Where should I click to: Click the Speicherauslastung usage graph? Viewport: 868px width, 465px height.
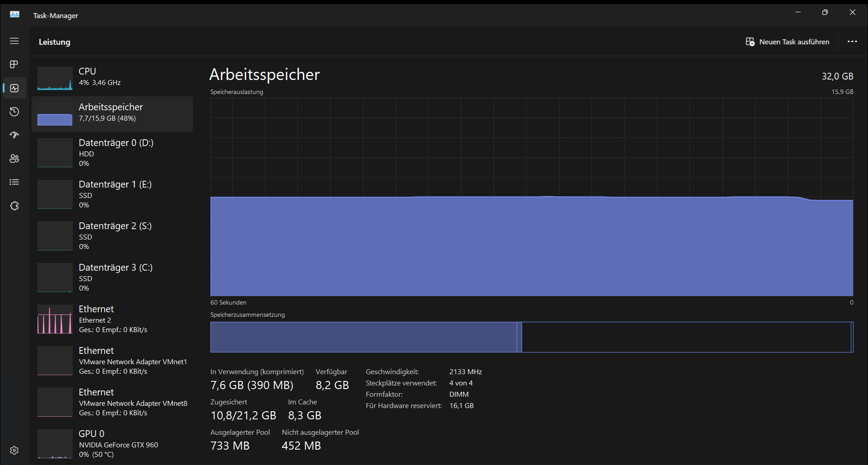click(532, 197)
